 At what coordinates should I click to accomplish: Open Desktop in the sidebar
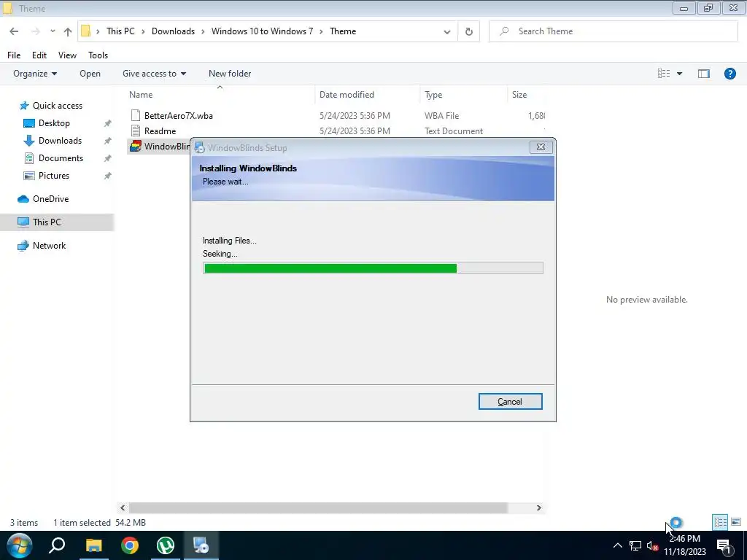coord(54,123)
